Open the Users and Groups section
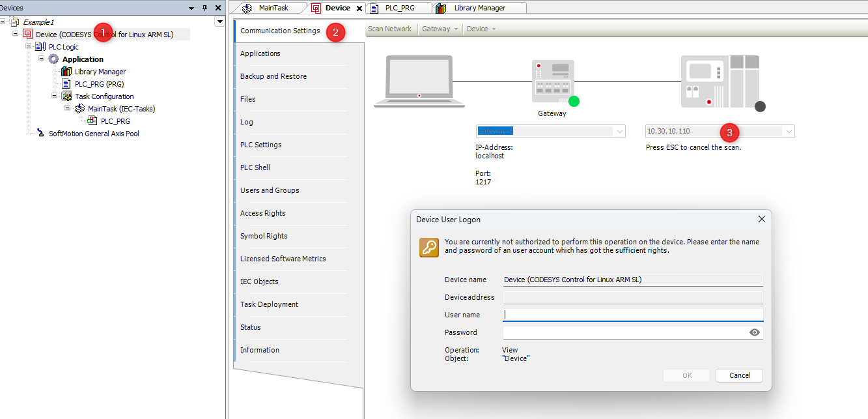Screen dimensions: 868x419 point(270,190)
